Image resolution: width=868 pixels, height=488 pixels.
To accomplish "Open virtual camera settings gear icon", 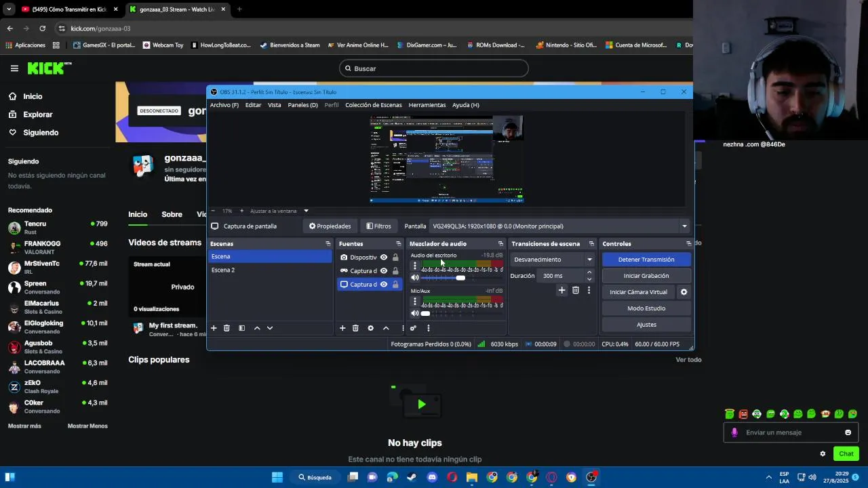I will pos(684,292).
